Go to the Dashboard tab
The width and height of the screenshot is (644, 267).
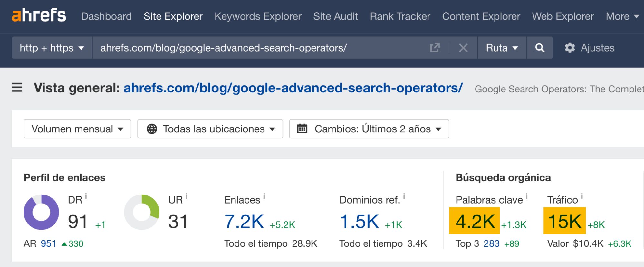106,16
